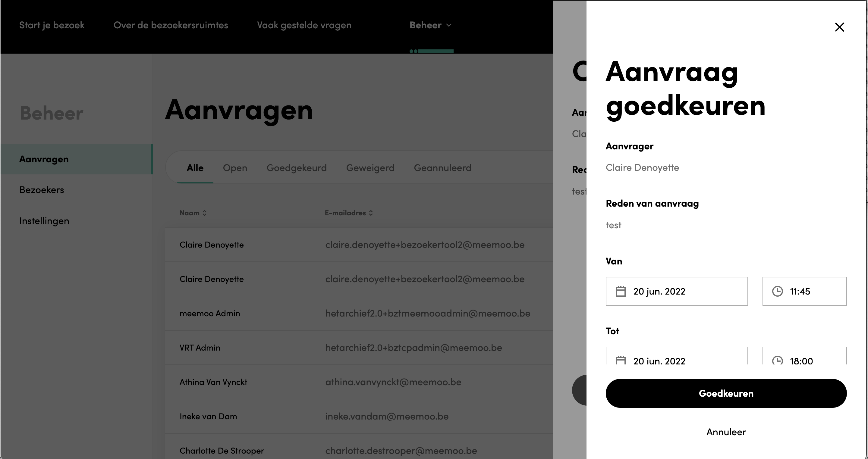
Task: Open the Van date picker 20 jun. 2022
Action: [x=677, y=291]
